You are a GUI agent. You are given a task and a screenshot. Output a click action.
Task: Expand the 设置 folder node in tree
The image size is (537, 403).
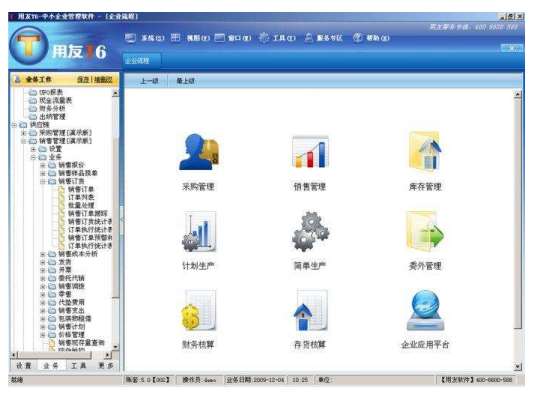[x=34, y=149]
